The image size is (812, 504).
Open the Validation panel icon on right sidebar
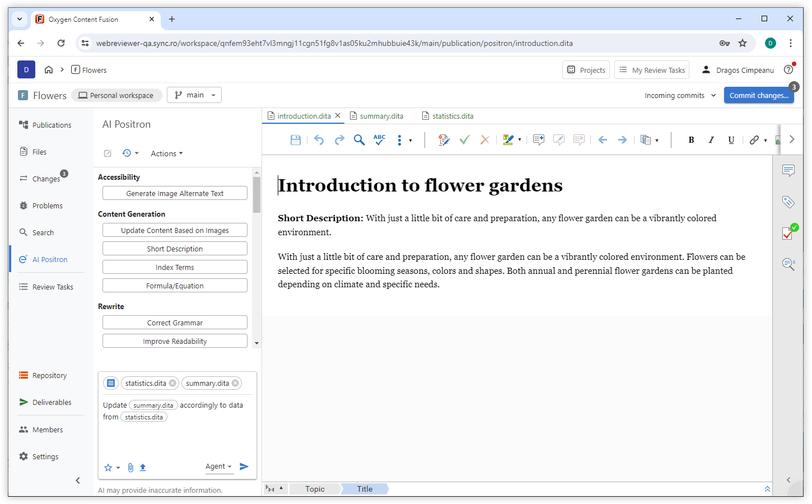pyautogui.click(x=788, y=233)
